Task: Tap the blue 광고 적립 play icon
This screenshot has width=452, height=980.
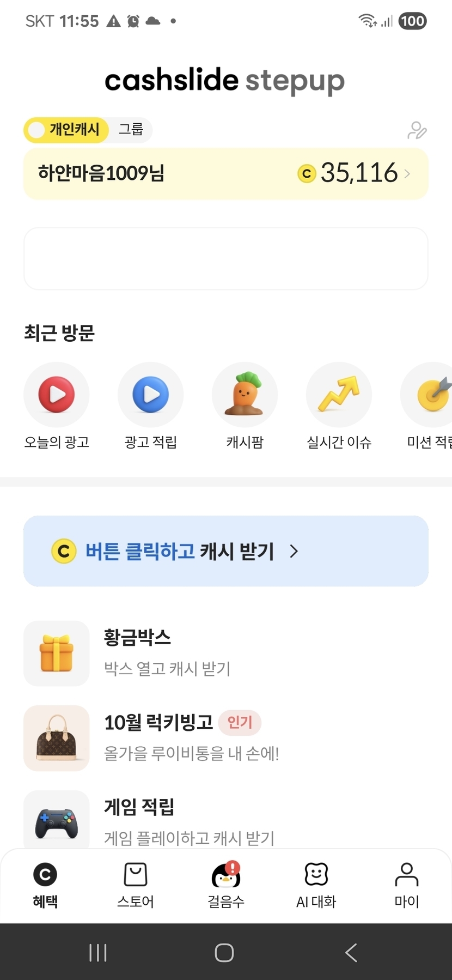Action: (150, 394)
